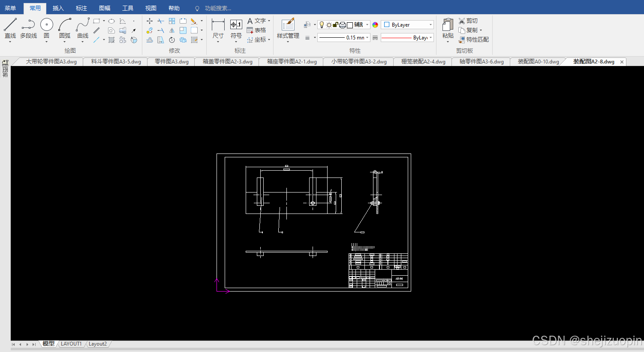The width and height of the screenshot is (644, 352).
Task: Expand the 复制 copy dropdown arrow
Action: point(481,30)
